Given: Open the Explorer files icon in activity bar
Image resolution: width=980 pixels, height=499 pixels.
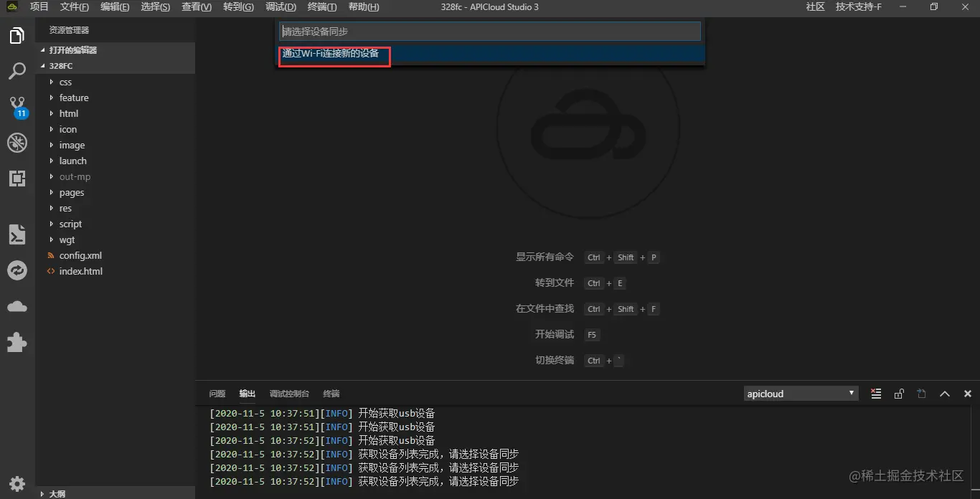Looking at the screenshot, I should click(x=17, y=35).
